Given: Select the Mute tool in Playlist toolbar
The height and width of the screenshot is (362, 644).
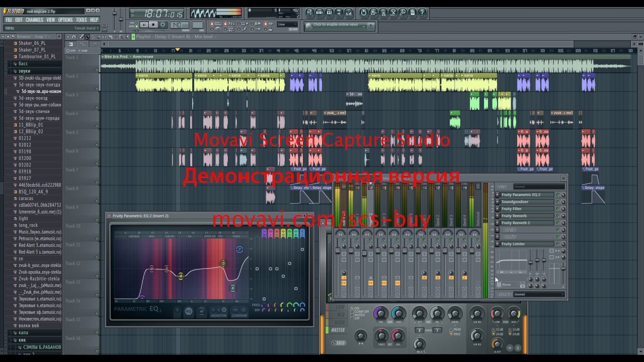Looking at the screenshot, I should click(99, 37).
